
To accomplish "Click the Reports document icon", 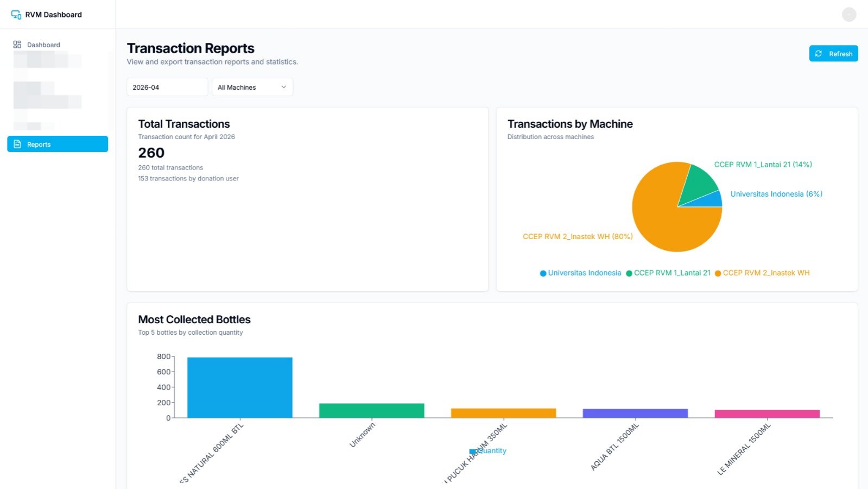I will click(x=17, y=145).
